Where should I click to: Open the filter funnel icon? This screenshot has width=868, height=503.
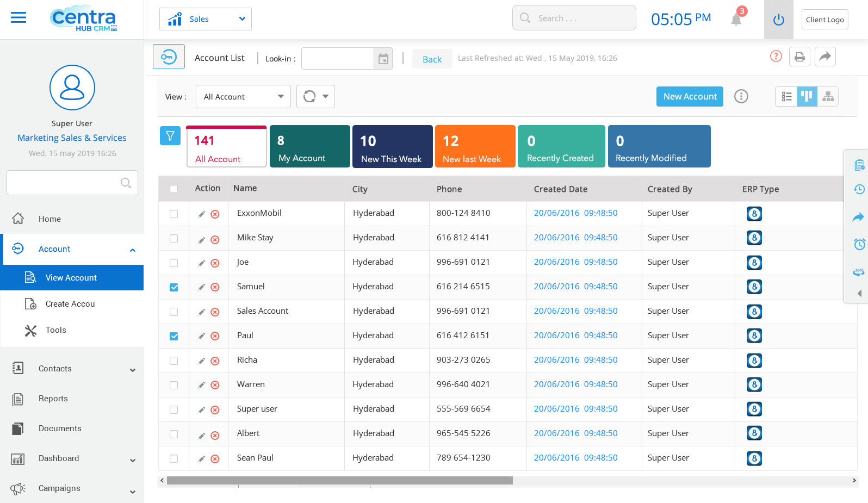tap(170, 136)
